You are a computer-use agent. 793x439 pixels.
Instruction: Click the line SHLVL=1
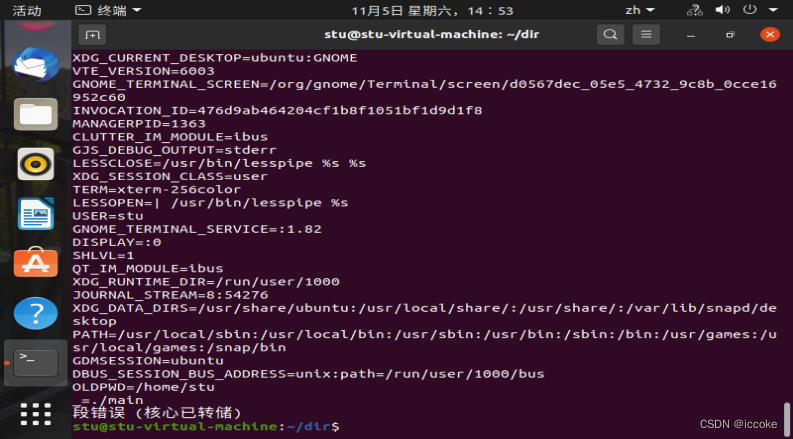point(103,255)
